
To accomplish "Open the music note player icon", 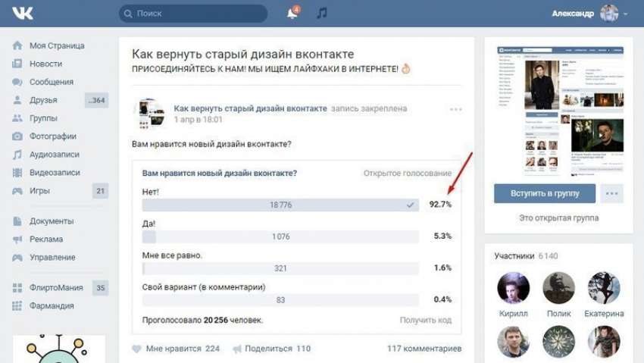I will coord(322,13).
